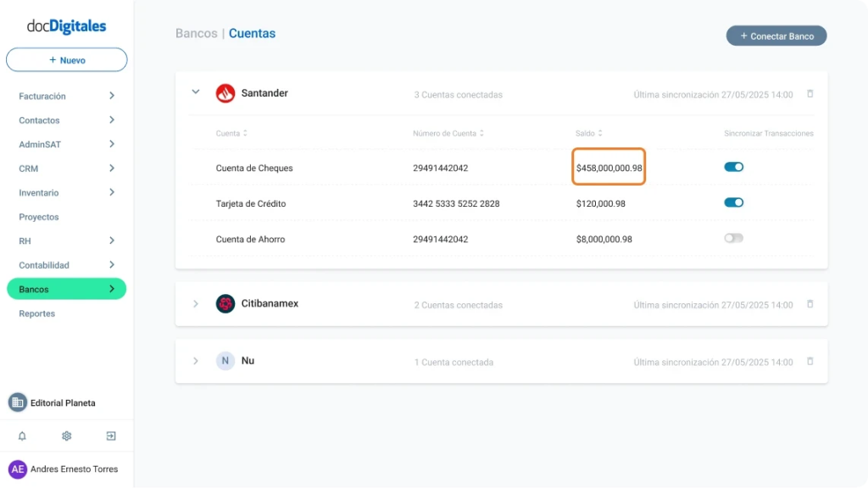Image resolution: width=868 pixels, height=488 pixels.
Task: Expand the Citibanamex accounts section
Action: [x=196, y=304]
